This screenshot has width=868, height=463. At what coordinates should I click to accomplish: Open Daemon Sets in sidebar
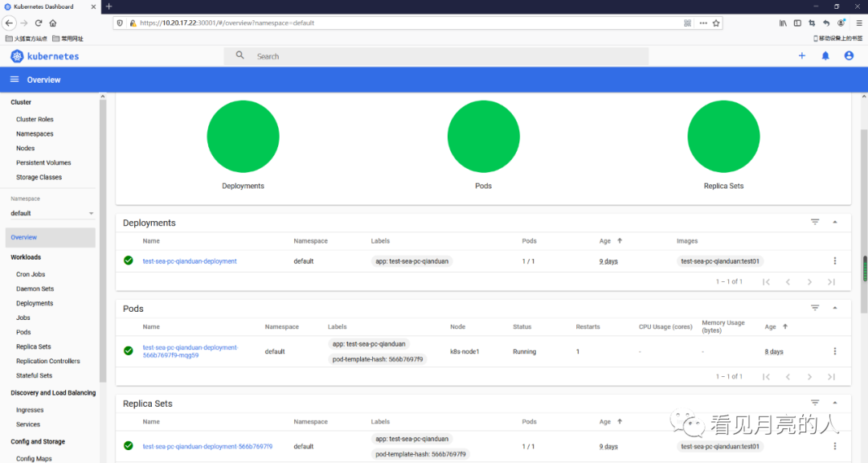click(x=35, y=289)
